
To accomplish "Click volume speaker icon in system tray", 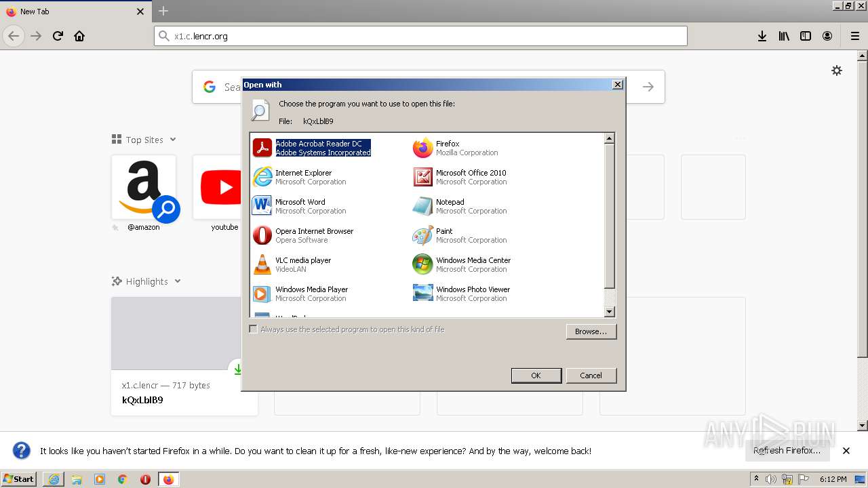I will point(771,479).
